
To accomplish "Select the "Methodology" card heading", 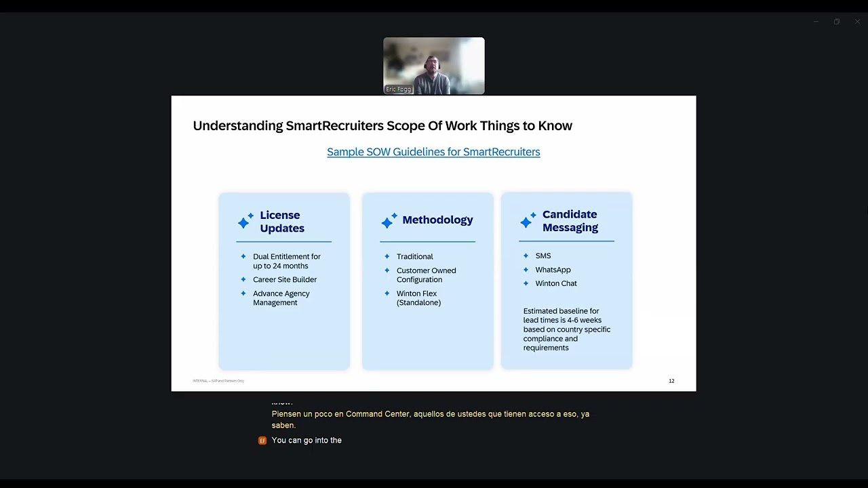I will [x=437, y=220].
